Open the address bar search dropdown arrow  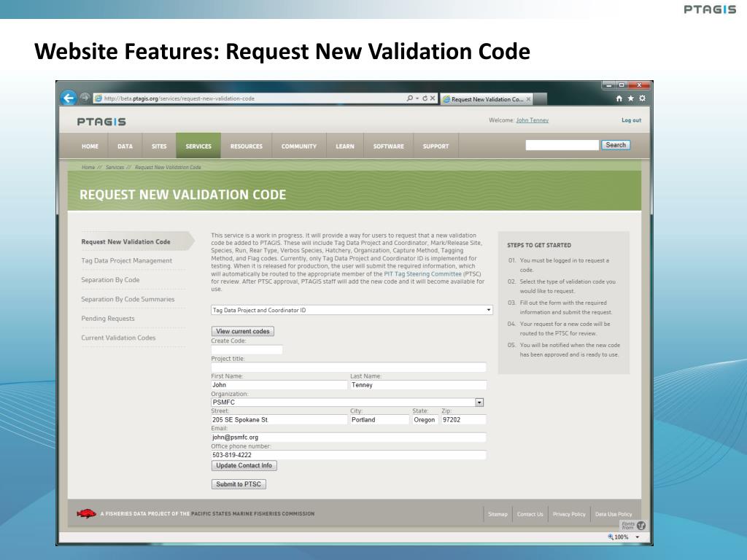click(x=417, y=98)
